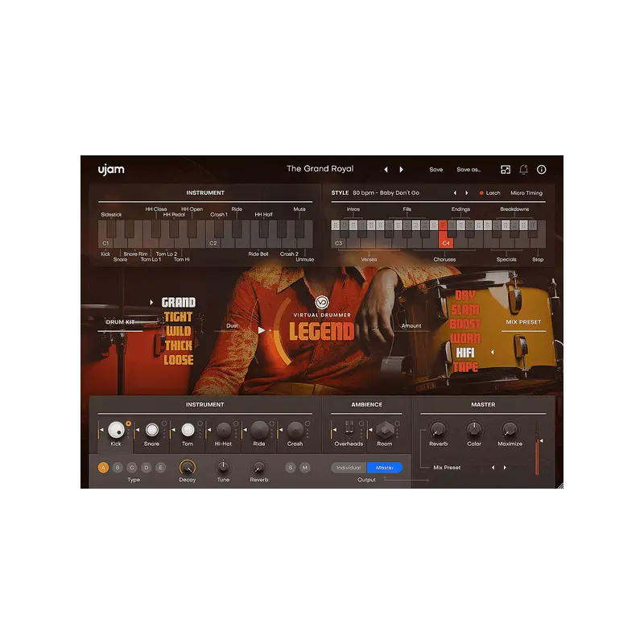Click the Save button
Image resolution: width=644 pixels, height=644 pixels.
pyautogui.click(x=436, y=170)
